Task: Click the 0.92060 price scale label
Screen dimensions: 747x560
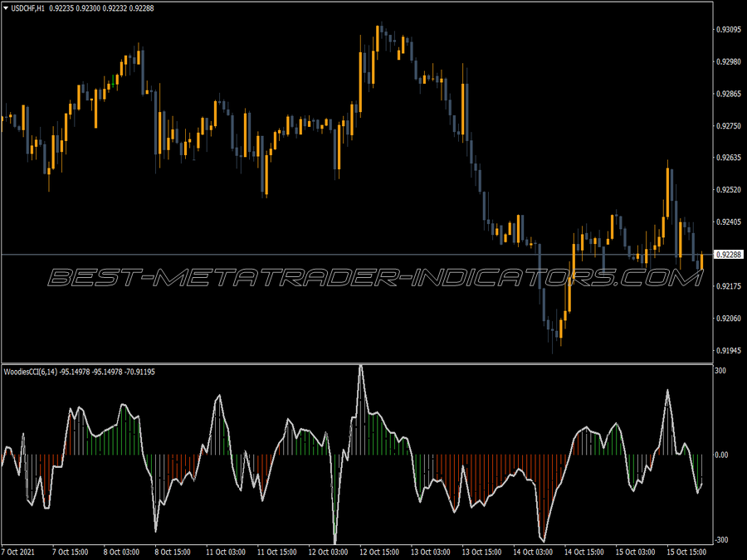Action: tap(729, 318)
